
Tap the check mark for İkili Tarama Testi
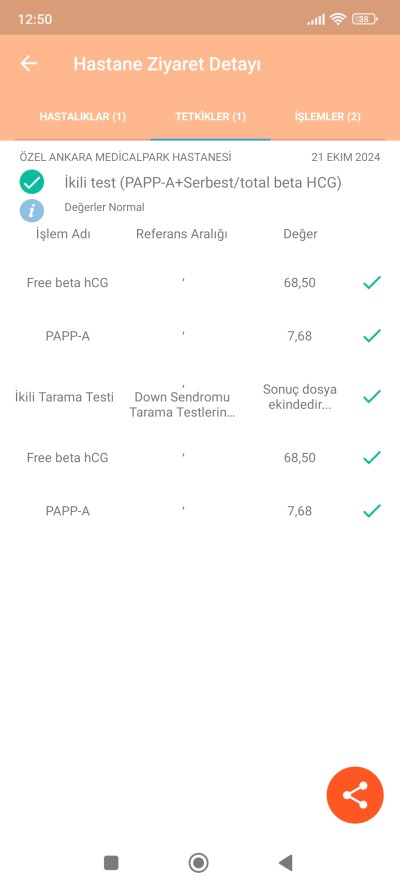click(372, 396)
